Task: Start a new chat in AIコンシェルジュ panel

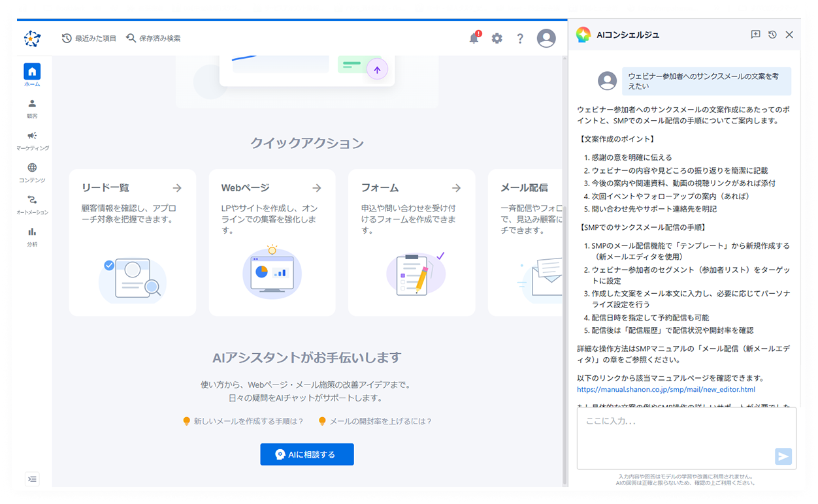Action: click(x=755, y=35)
